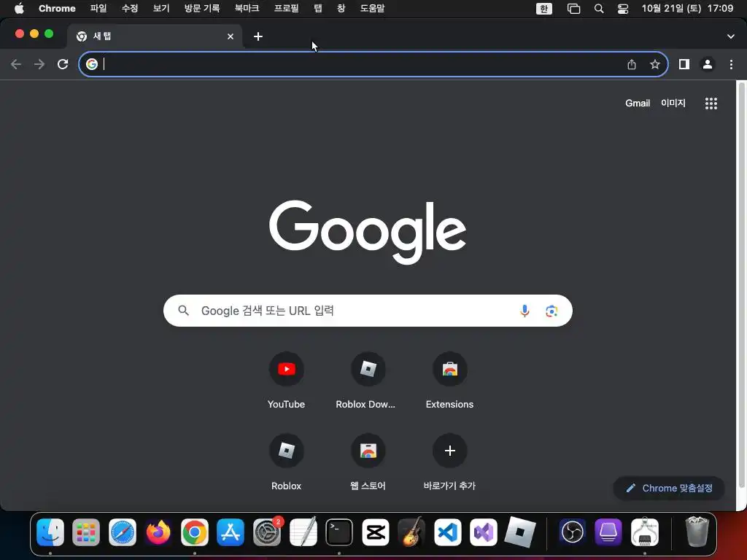
Task: Open the Chrome app menu
Action: pyautogui.click(x=57, y=8)
